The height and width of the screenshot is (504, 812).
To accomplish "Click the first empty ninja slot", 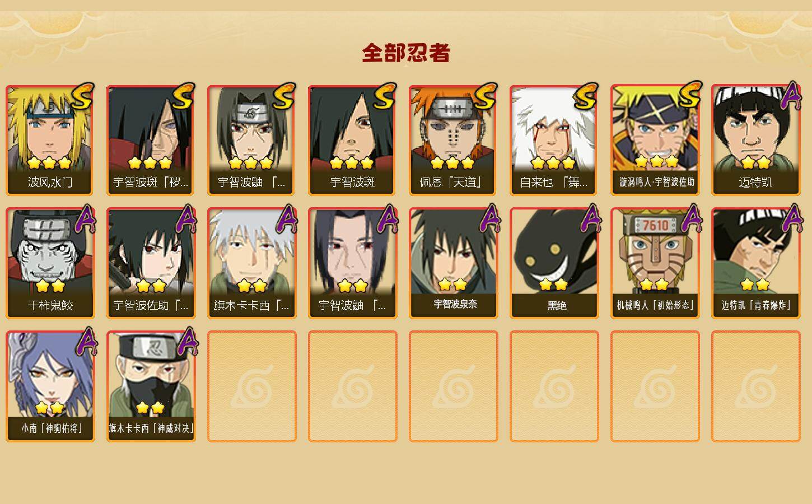I will tap(251, 386).
